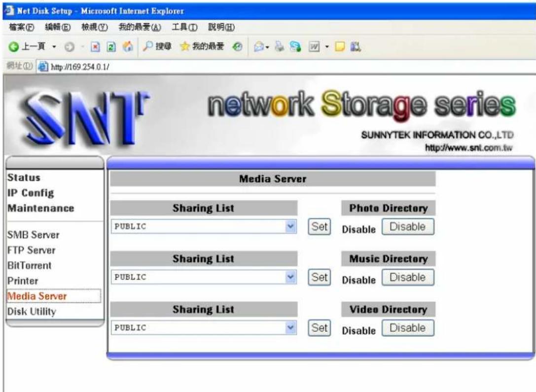
Task: Click Set for the Music Directory
Action: 319,277
